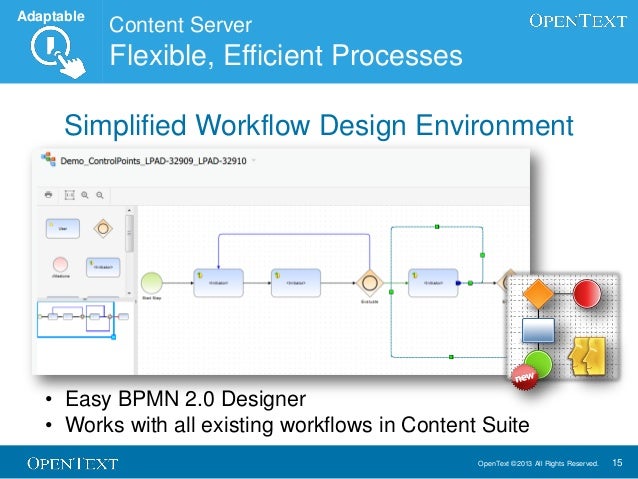Screen dimensions: 638x479
Task: Open the dropdown arrow after Demo_ControlPoints title
Action: (x=253, y=160)
